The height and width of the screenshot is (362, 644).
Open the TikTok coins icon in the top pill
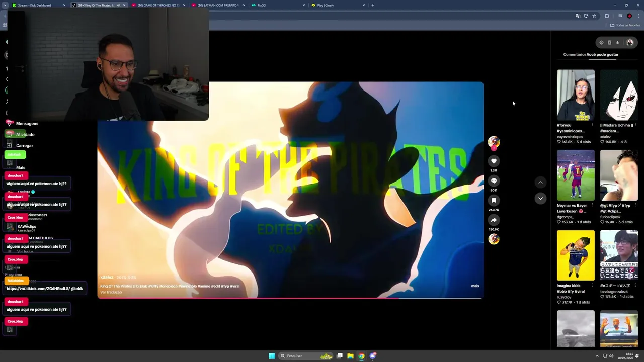coord(601,43)
